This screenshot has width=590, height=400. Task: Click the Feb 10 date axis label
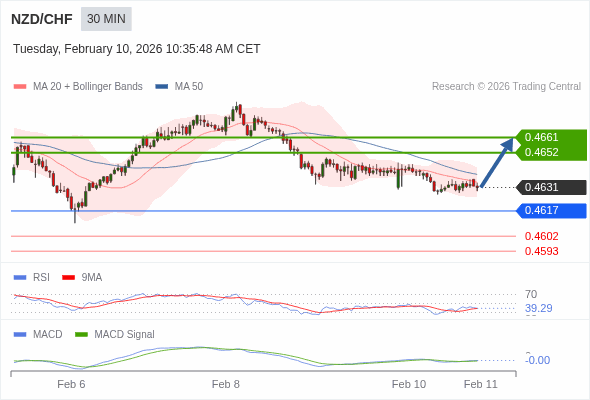coord(409,384)
